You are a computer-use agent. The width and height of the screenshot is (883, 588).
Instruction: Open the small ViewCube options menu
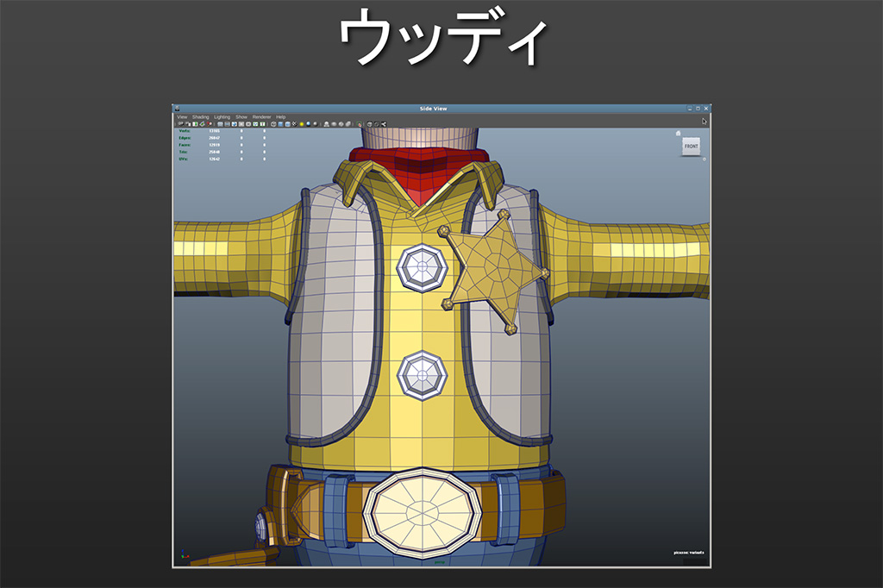[704, 160]
